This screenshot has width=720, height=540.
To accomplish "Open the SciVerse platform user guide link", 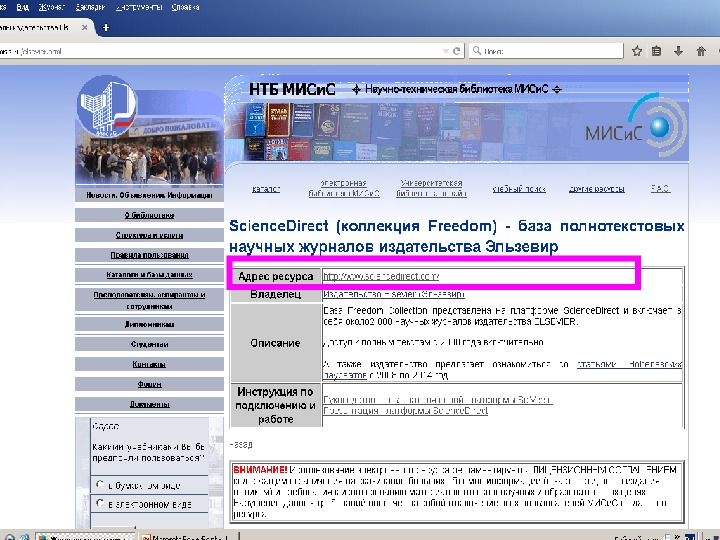I will (x=438, y=399).
